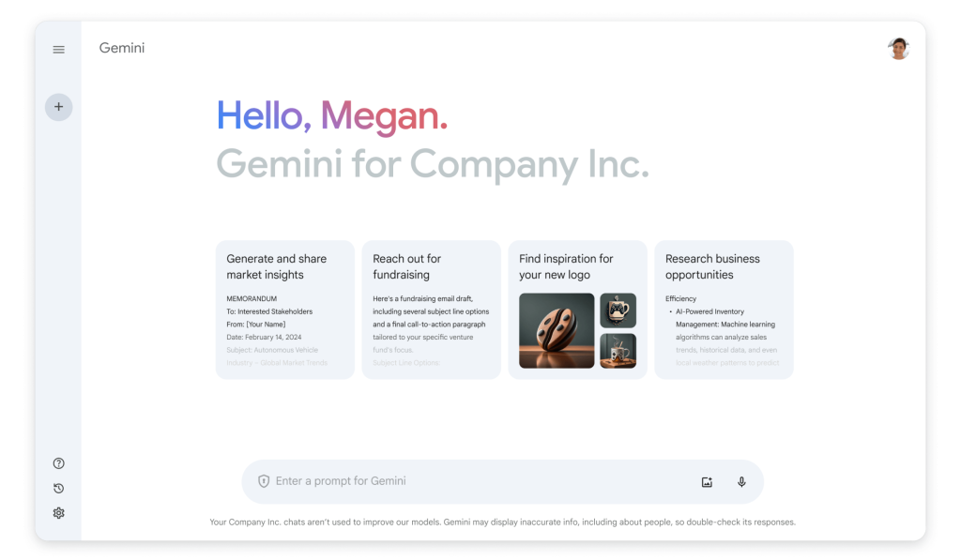Click 'Subject: Autonomous Vehicle' faded line
The image size is (961, 560).
[x=272, y=351]
